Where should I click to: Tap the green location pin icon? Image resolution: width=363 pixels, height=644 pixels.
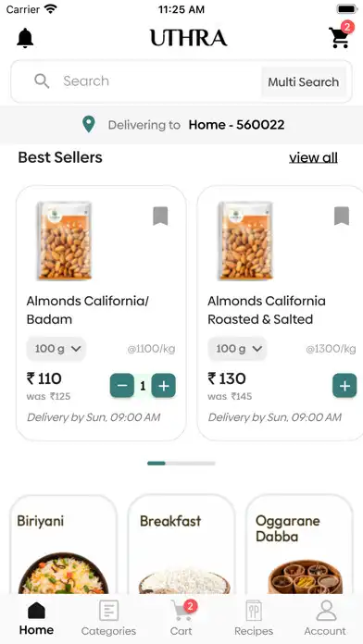pos(88,124)
